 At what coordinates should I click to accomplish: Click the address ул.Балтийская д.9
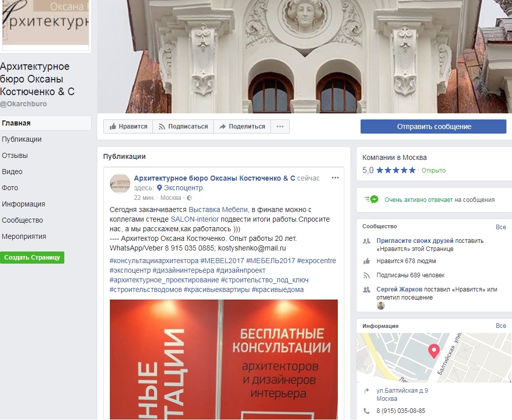(x=402, y=391)
